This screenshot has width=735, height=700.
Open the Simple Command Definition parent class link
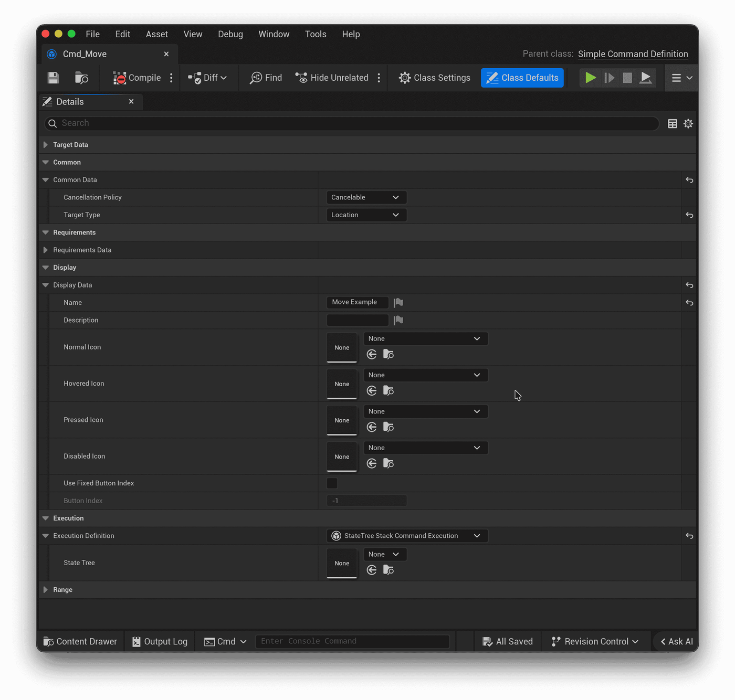(x=633, y=54)
